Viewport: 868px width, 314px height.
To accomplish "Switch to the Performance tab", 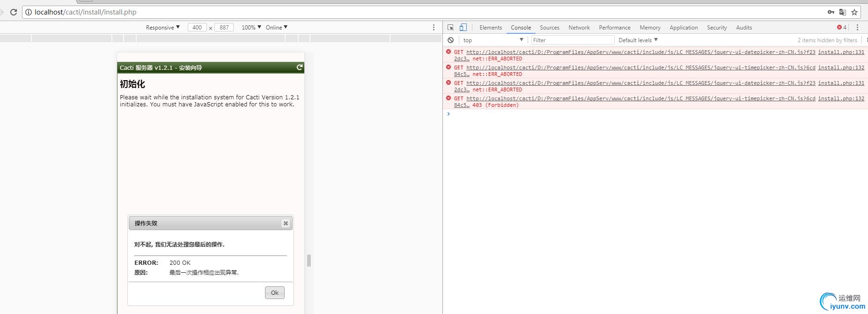I will point(615,28).
